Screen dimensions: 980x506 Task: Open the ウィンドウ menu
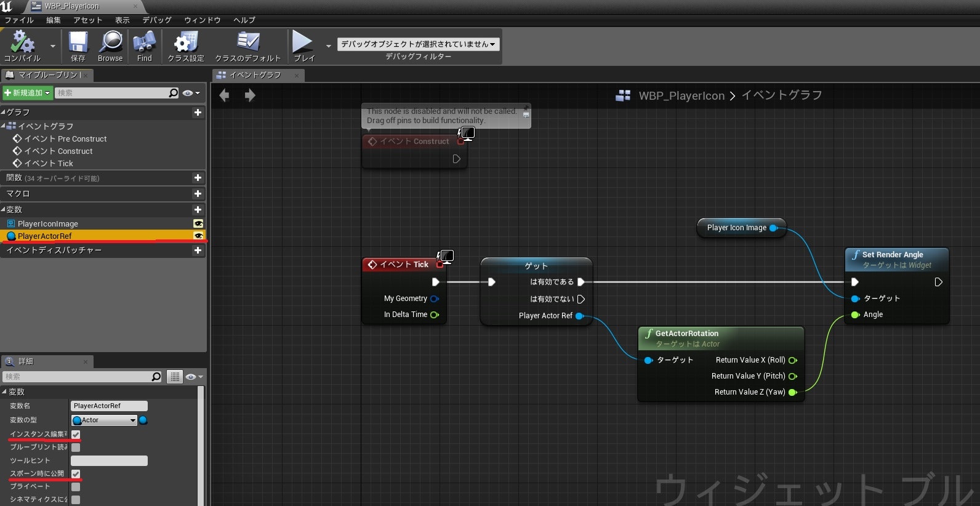pyautogui.click(x=203, y=20)
